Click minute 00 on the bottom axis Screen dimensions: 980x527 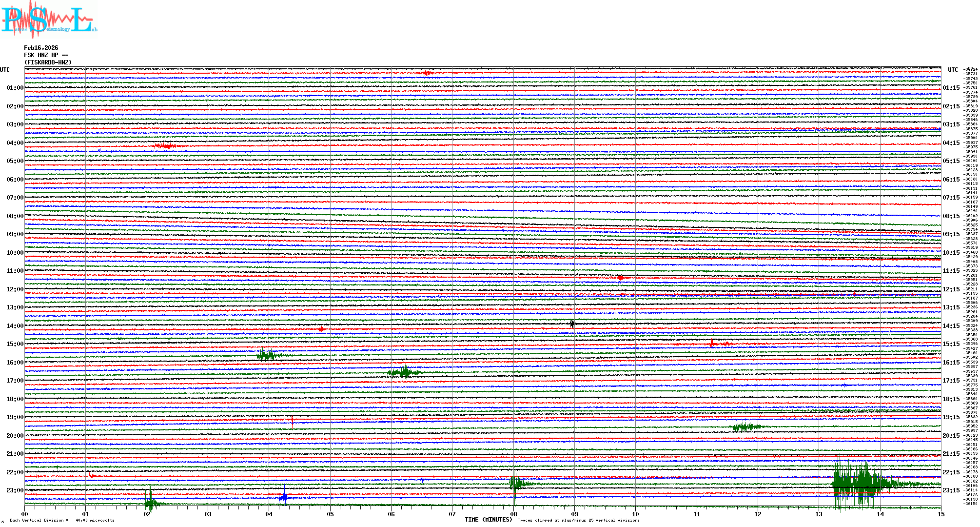click(25, 514)
